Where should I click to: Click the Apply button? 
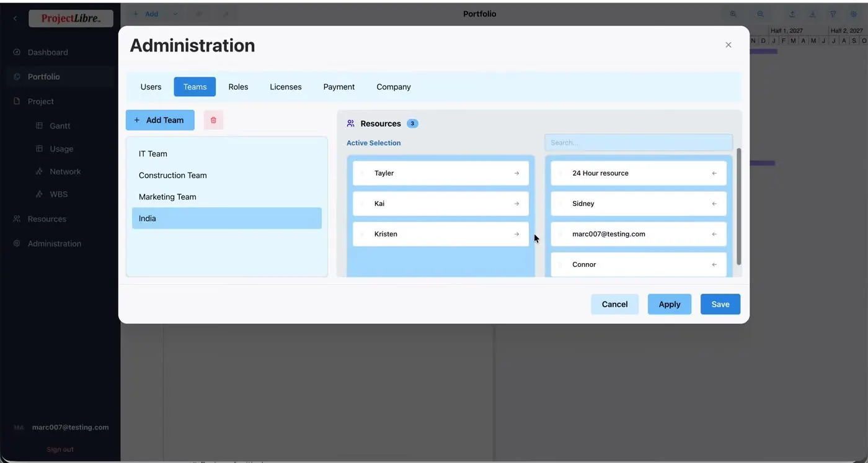670,304
